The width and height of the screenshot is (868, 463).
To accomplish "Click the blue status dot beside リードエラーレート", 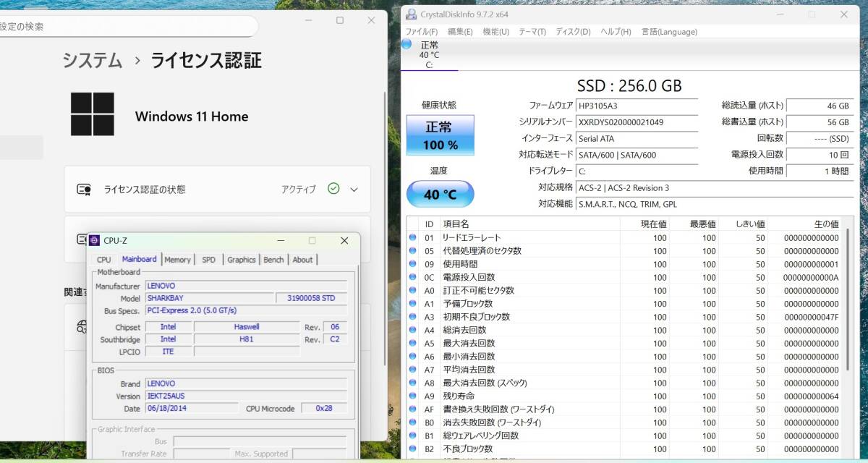I will coord(412,237).
